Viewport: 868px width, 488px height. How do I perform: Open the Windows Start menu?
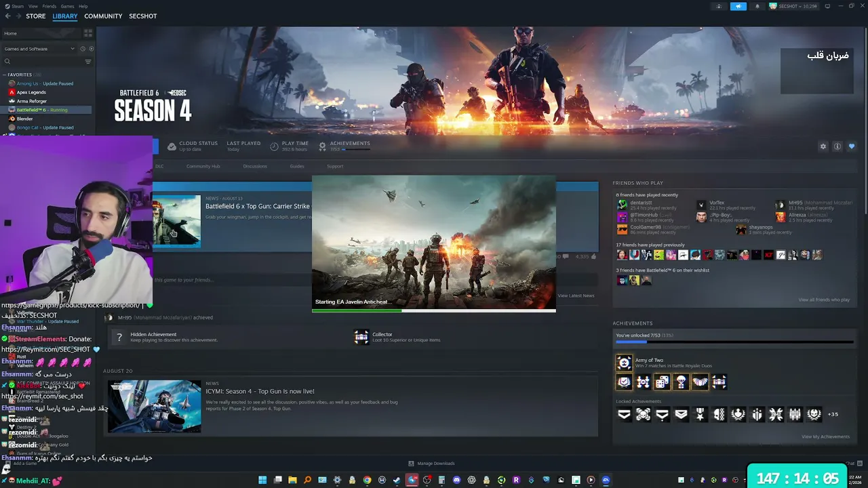pyautogui.click(x=262, y=481)
